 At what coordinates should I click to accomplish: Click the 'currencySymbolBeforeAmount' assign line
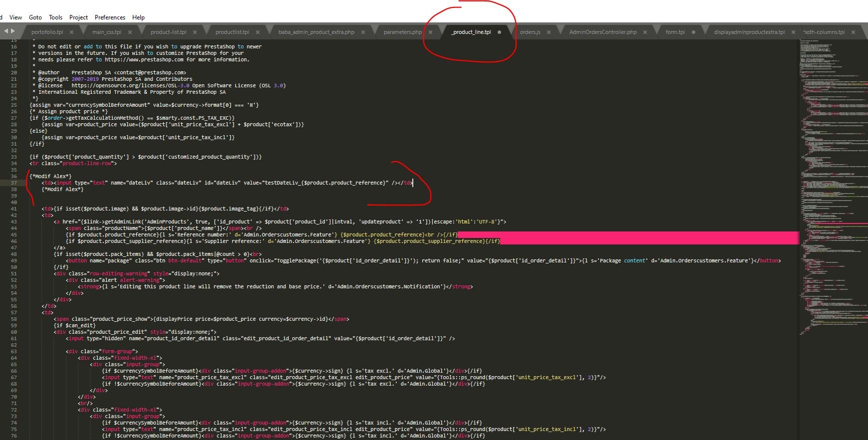pyautogui.click(x=144, y=105)
